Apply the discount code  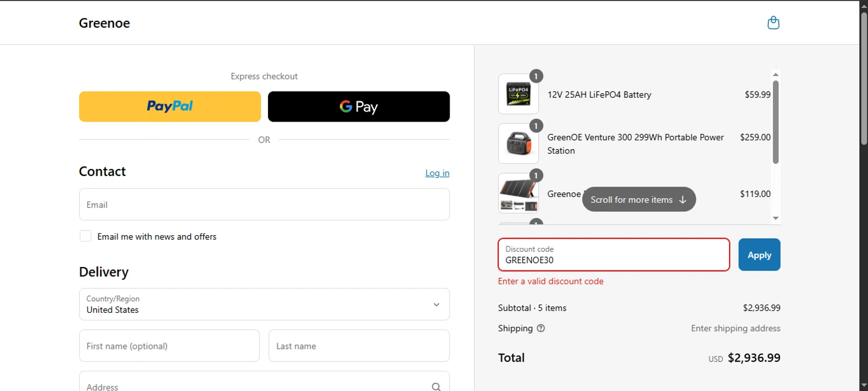[x=759, y=255]
